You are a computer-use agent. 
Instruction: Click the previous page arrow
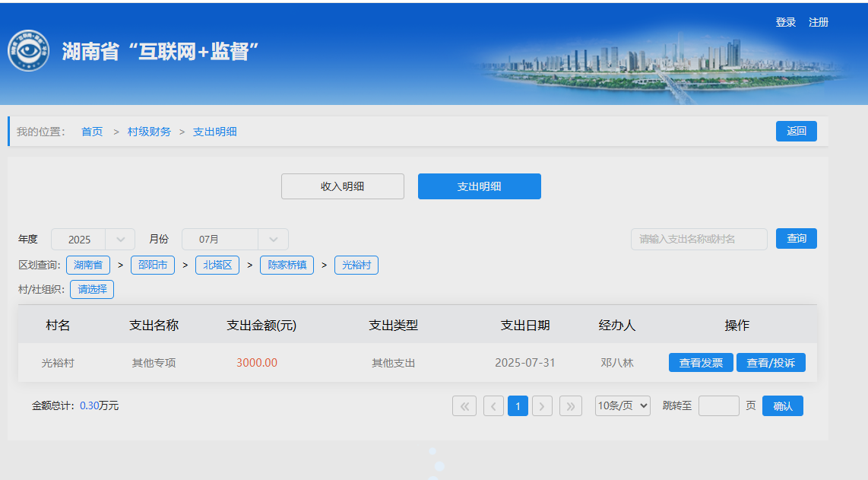(x=493, y=406)
